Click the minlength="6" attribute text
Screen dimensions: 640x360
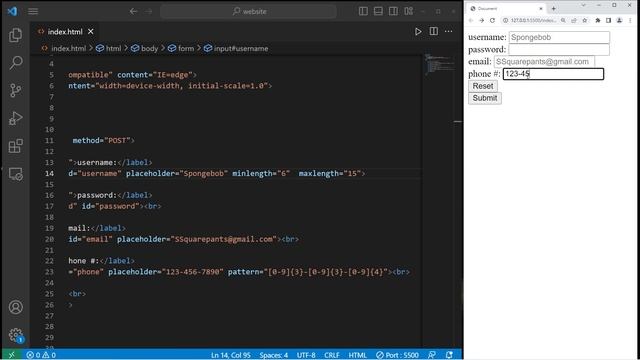click(x=261, y=173)
